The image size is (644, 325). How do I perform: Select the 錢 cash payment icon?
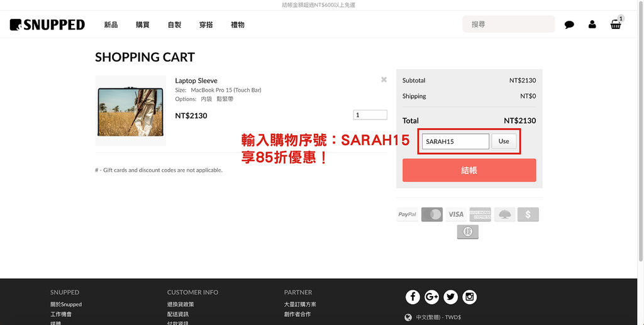point(468,232)
